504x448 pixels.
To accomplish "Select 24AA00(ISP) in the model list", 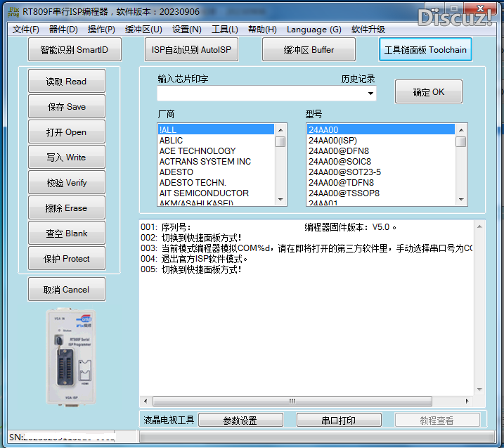I will [380, 140].
